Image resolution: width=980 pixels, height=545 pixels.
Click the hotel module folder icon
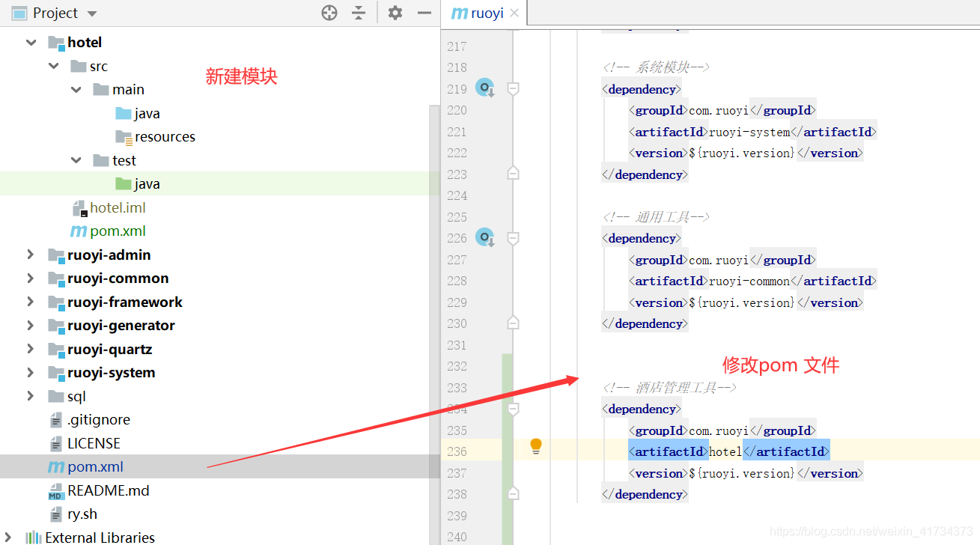tap(56, 43)
